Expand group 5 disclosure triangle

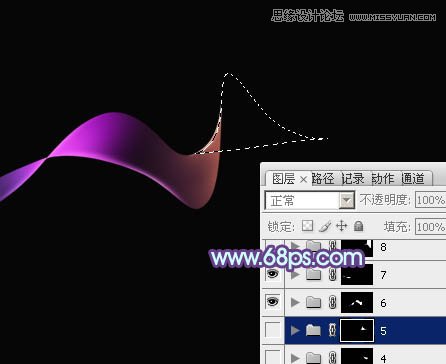pos(295,330)
